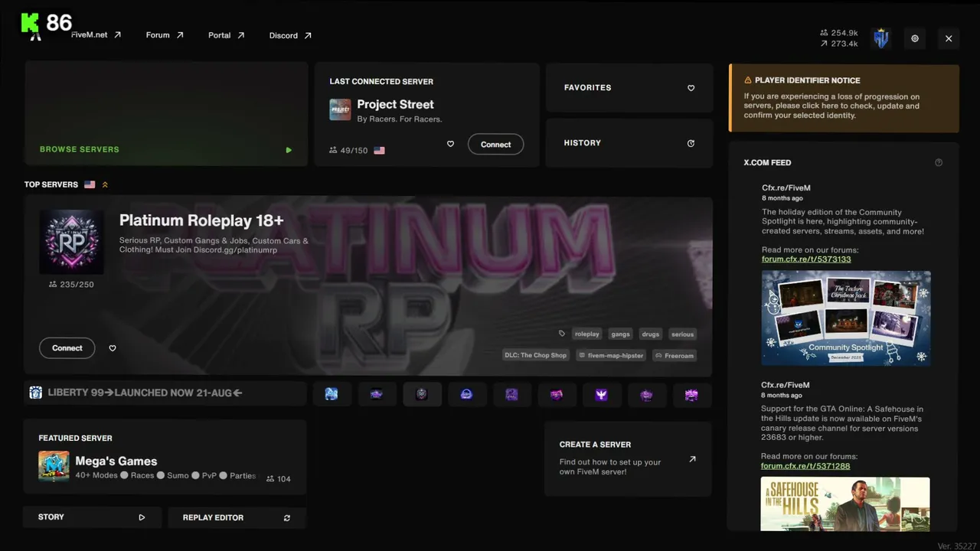
Task: Open the forum.cfx.re/t/5371288 link
Action: 805,466
